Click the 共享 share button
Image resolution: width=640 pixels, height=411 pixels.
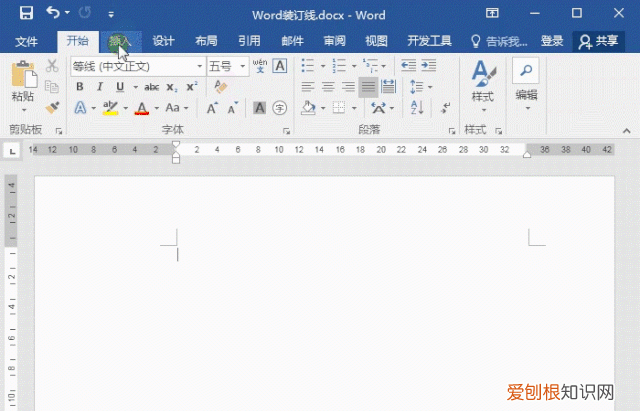tap(599, 41)
